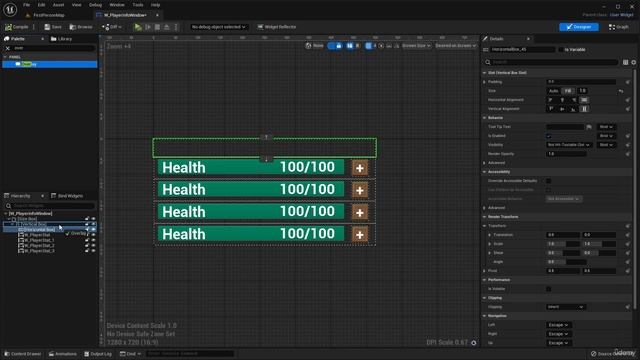Open the Visibility dropdown
Image resolution: width=640 pixels, height=360 pixels.
[569, 145]
